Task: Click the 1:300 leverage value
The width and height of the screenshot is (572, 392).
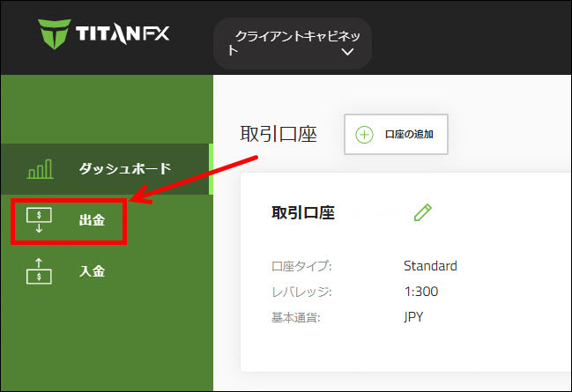Action: tap(420, 292)
